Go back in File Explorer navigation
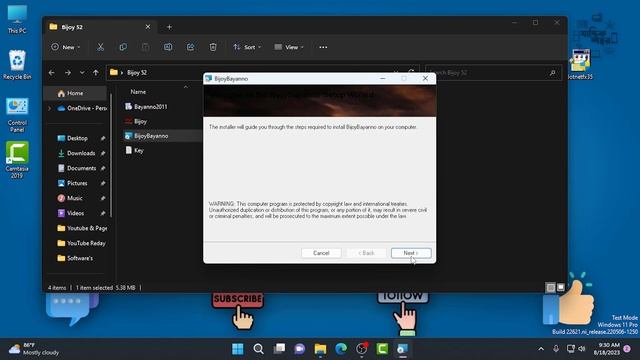The width and height of the screenshot is (640, 360). click(52, 73)
